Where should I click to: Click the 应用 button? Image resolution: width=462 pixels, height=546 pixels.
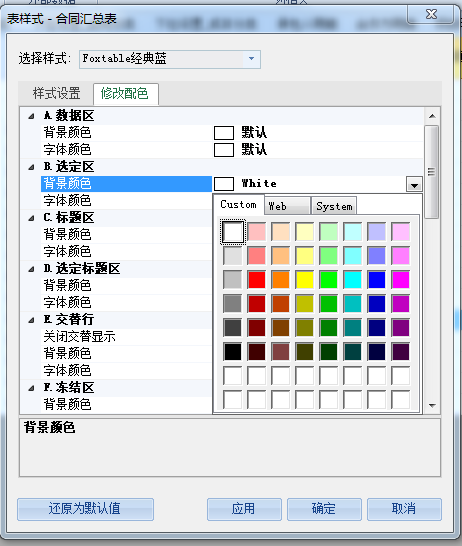(x=244, y=509)
